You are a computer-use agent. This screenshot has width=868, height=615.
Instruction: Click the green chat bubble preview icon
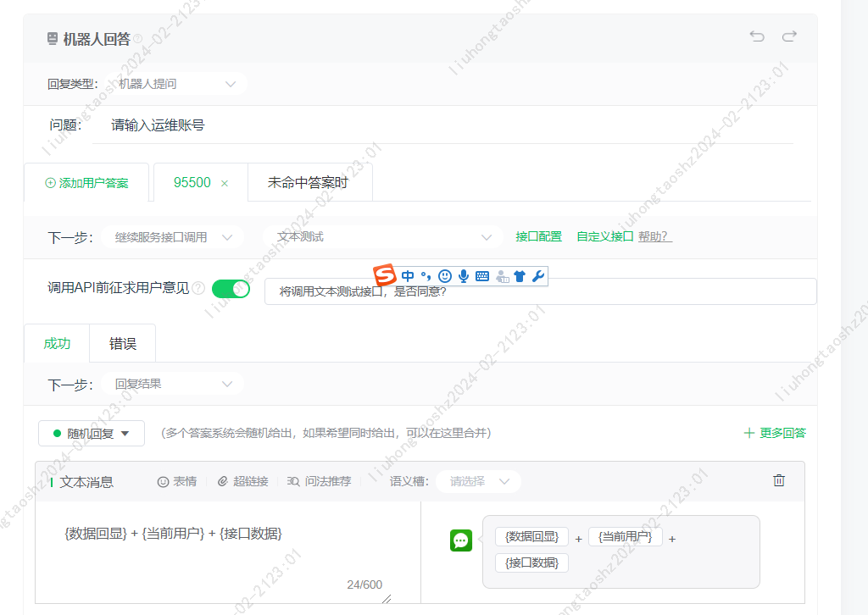pyautogui.click(x=461, y=540)
